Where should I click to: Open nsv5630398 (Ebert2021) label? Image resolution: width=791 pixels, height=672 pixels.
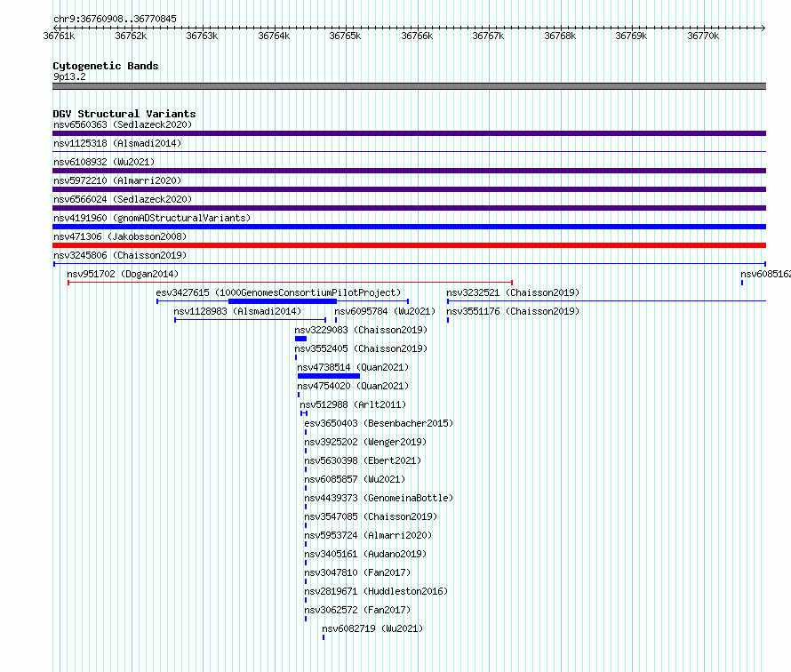click(x=363, y=460)
